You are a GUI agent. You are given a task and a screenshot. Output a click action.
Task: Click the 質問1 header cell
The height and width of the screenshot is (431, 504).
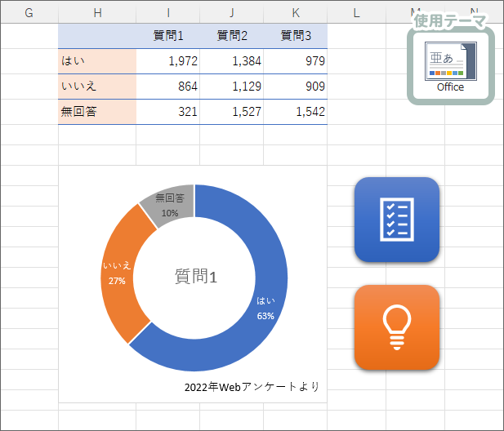(167, 36)
